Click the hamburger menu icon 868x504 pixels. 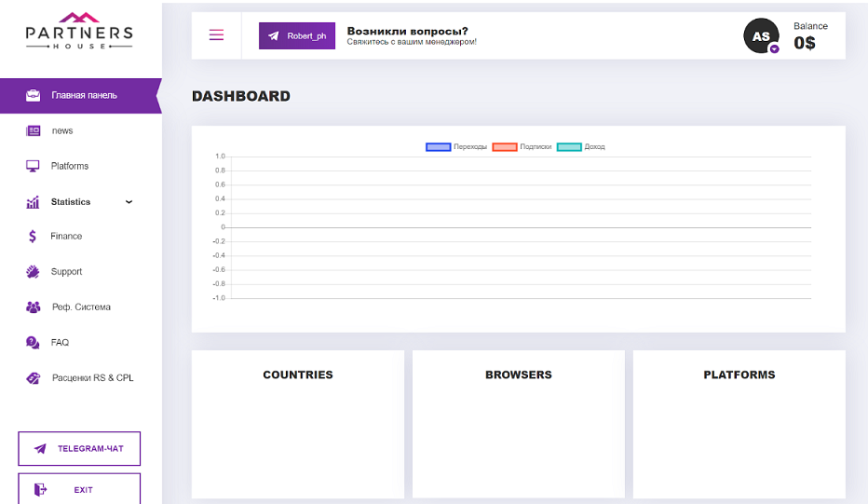tap(216, 35)
